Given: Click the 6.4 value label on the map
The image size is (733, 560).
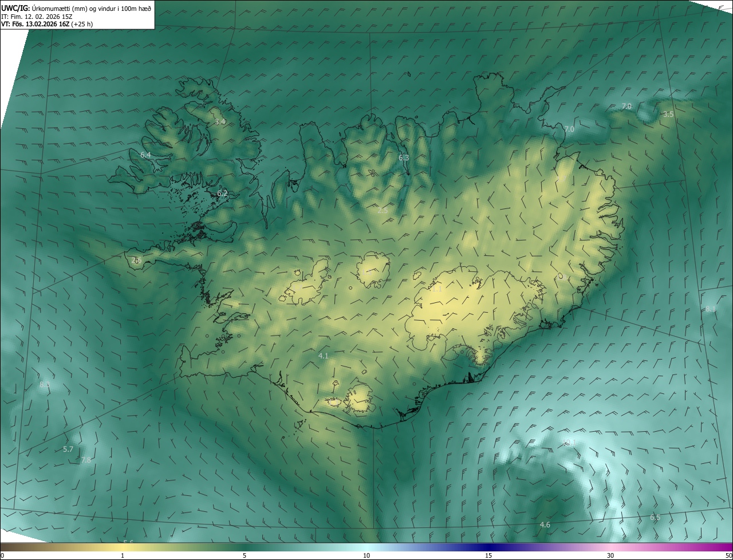Looking at the screenshot, I should pos(145,155).
